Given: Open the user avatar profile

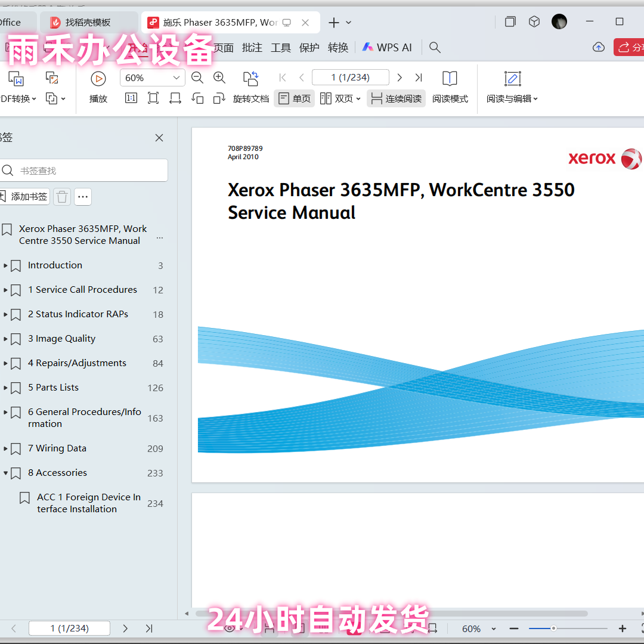Looking at the screenshot, I should (559, 21).
